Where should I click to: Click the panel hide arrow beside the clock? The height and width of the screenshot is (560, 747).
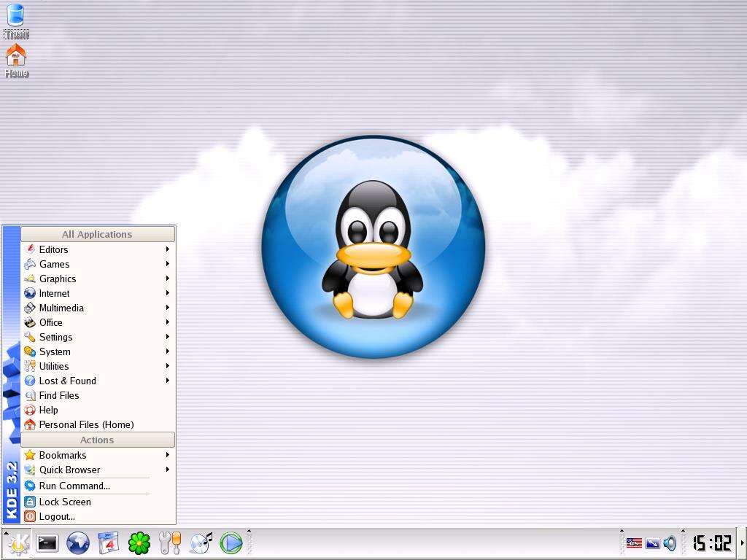click(742, 542)
